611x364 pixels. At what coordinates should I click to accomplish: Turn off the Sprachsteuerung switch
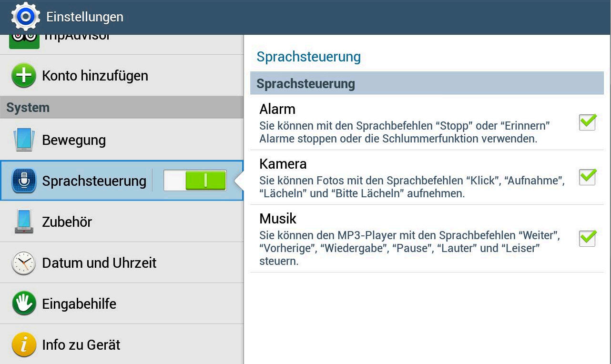click(194, 181)
